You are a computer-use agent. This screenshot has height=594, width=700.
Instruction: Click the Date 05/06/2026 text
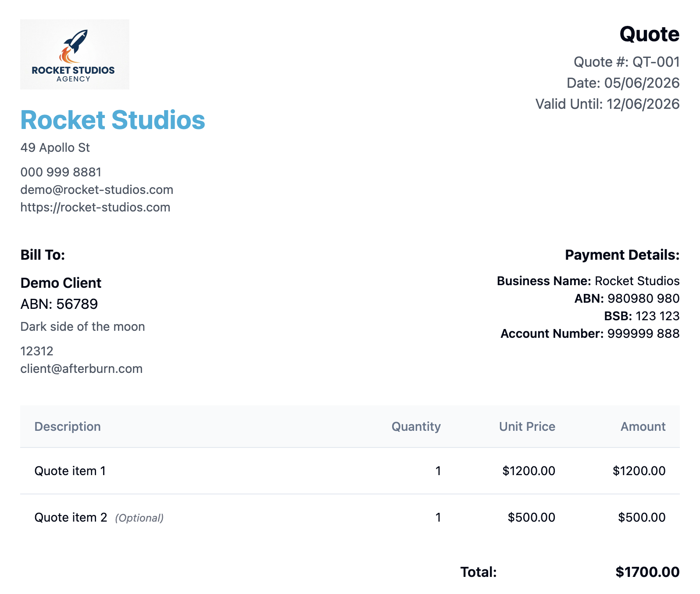623,83
